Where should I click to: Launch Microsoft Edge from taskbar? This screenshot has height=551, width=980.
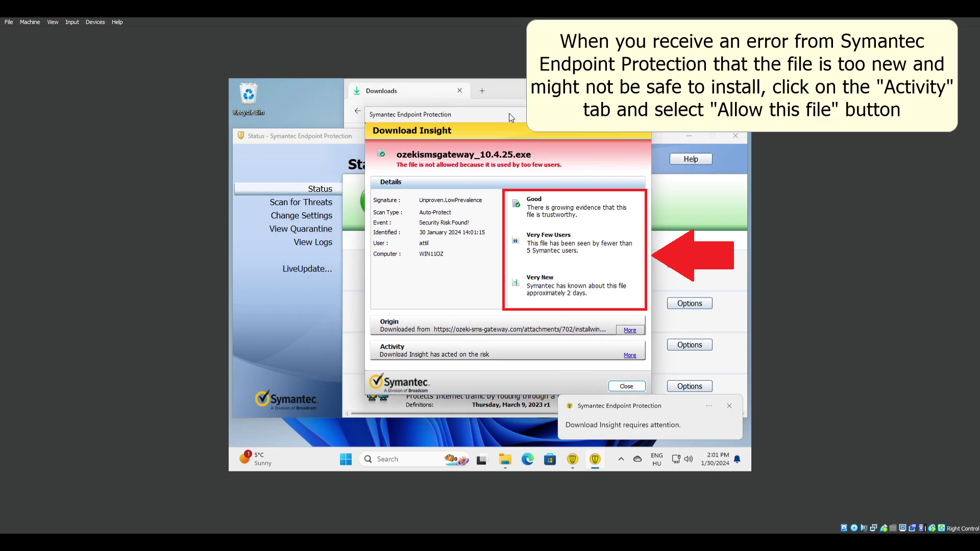[527, 459]
